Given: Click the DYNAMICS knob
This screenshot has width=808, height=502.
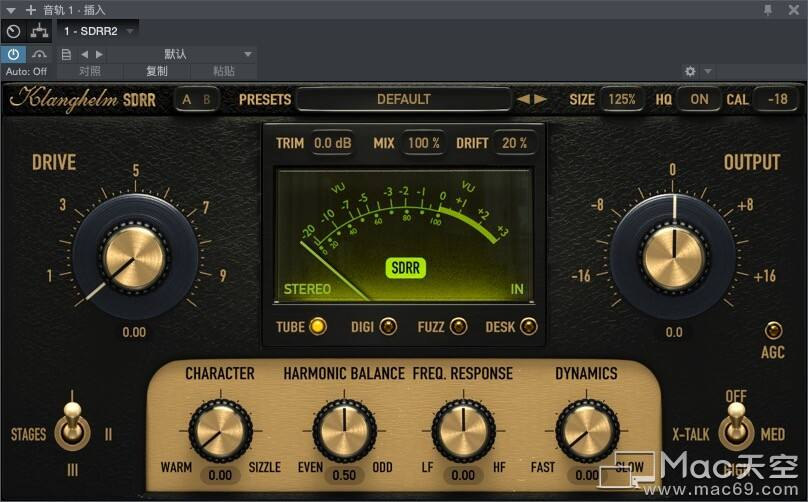Looking at the screenshot, I should click(x=587, y=430).
